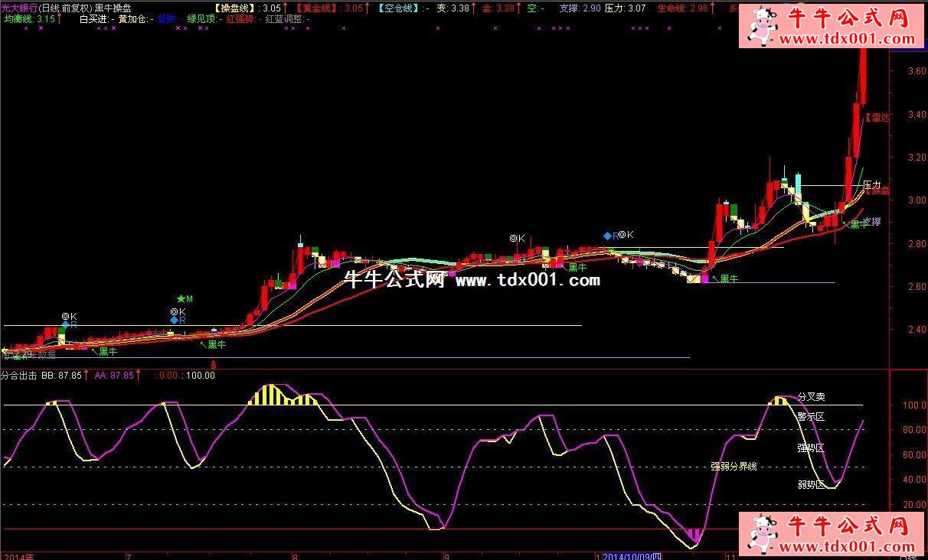Click the 光大银行 stock title
Image resolution: width=928 pixels, height=560 pixels.
(19, 8)
